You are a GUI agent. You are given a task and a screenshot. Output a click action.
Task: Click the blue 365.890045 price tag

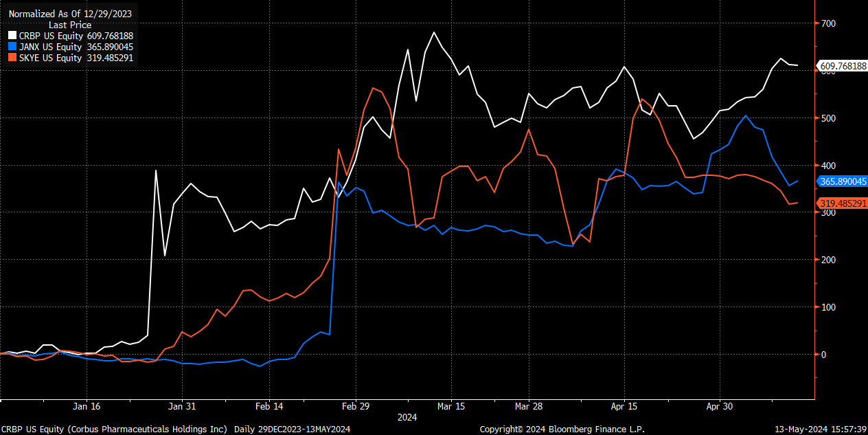point(841,181)
